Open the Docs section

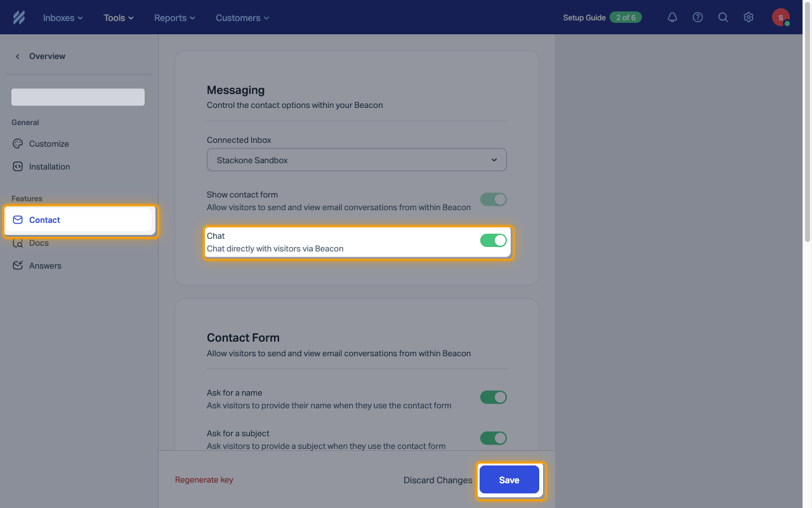pyautogui.click(x=79, y=243)
